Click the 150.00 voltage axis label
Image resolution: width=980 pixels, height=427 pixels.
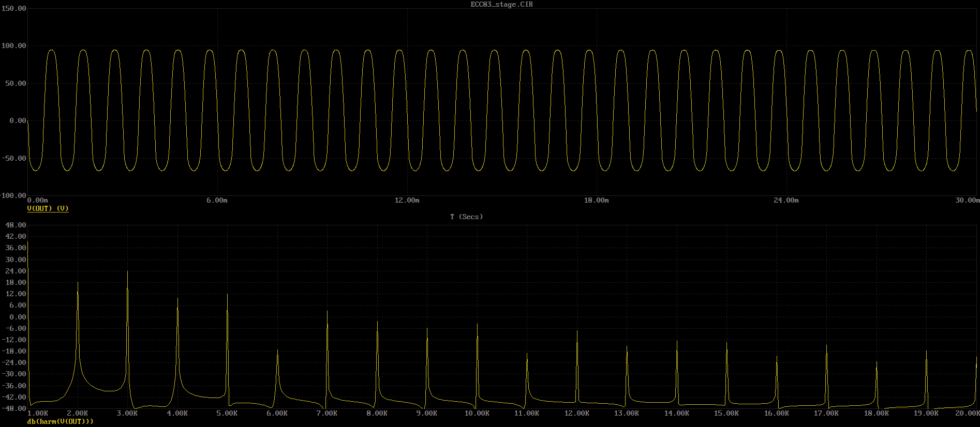(x=13, y=8)
